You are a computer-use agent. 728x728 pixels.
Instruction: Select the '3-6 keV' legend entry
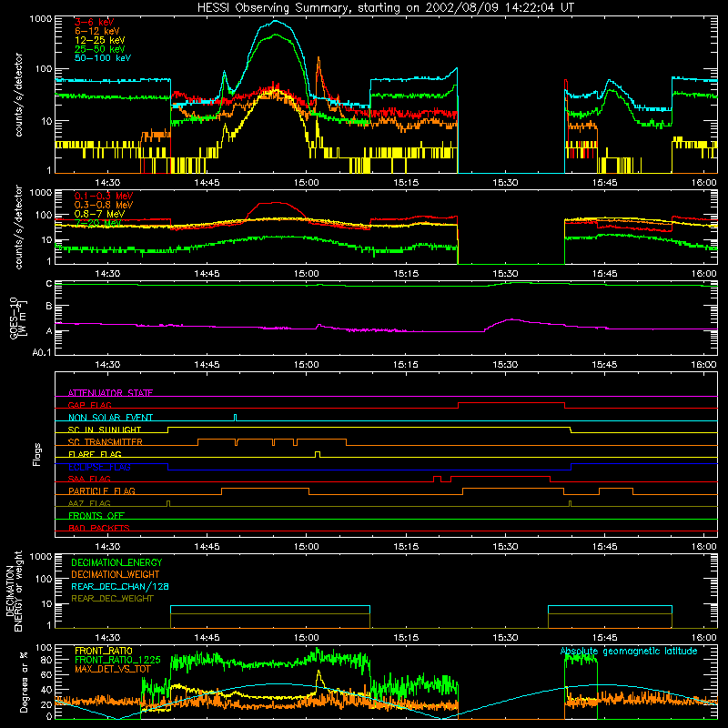94,22
